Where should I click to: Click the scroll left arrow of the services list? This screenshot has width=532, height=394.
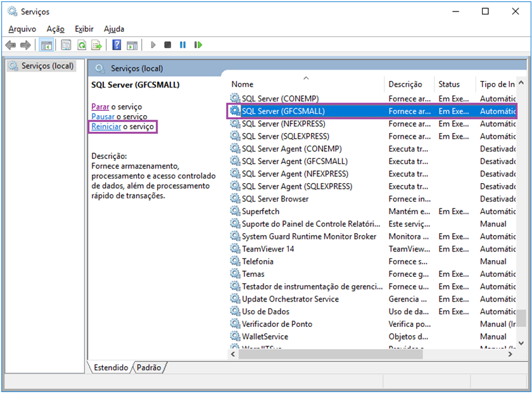pos(233,354)
